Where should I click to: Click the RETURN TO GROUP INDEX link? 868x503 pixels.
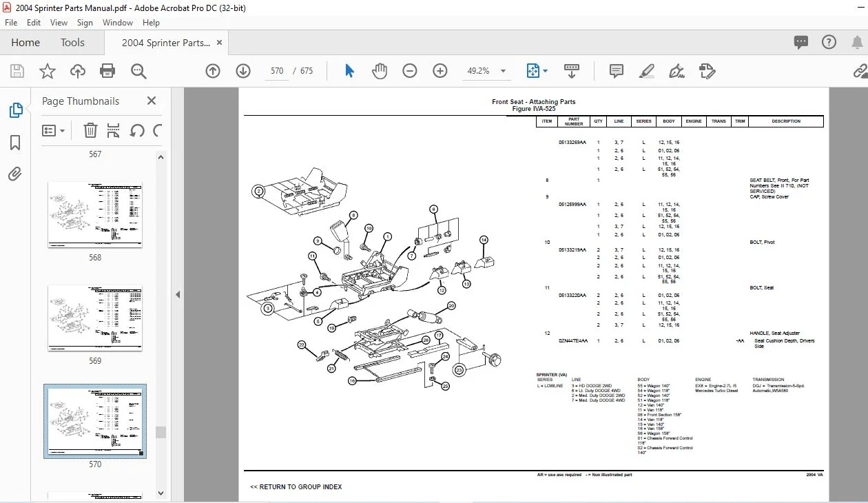(x=296, y=486)
